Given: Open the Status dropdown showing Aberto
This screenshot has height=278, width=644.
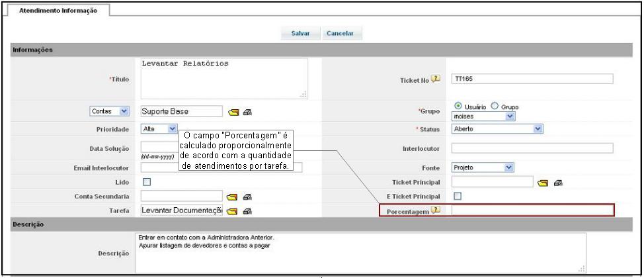Looking at the screenshot, I should (x=497, y=129).
